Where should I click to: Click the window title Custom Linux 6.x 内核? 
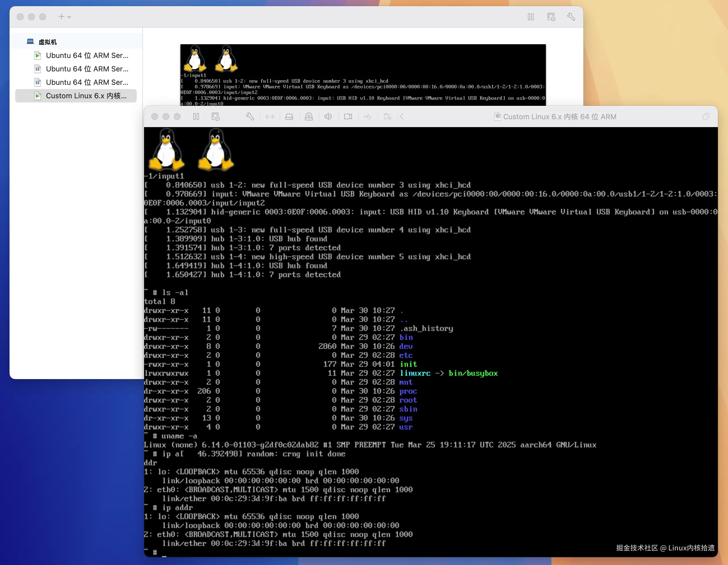559,116
